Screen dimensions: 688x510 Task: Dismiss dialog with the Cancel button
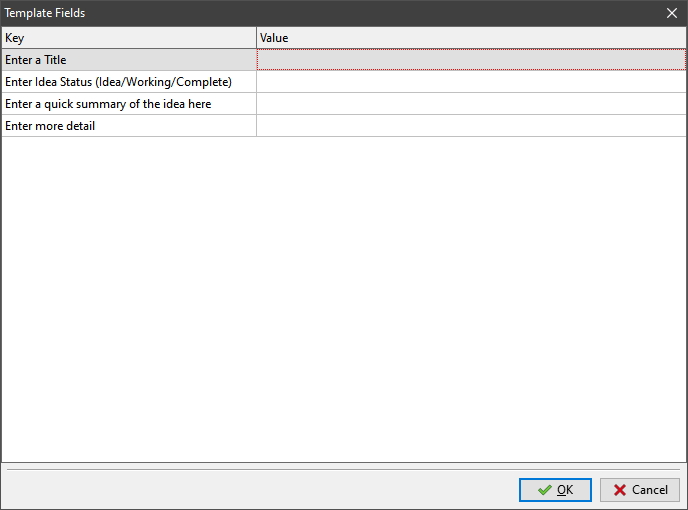[640, 489]
